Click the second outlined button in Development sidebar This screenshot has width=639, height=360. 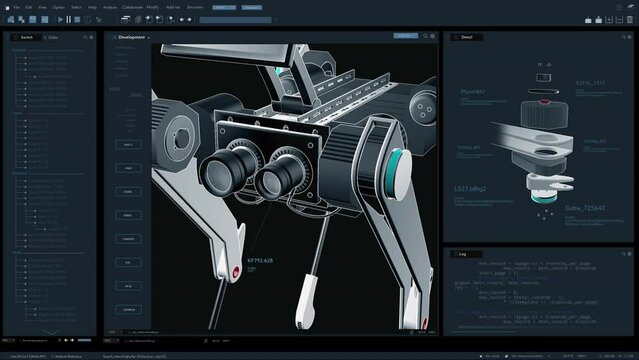[128, 168]
